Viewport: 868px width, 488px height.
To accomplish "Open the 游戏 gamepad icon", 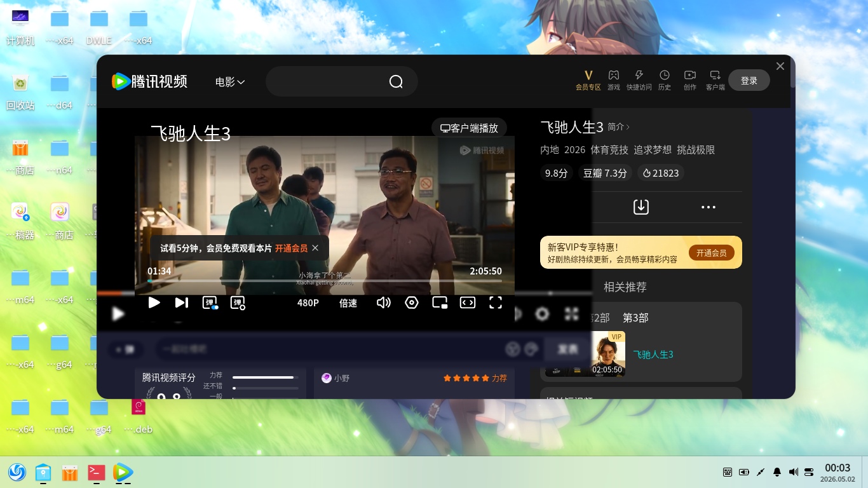I will click(x=614, y=80).
